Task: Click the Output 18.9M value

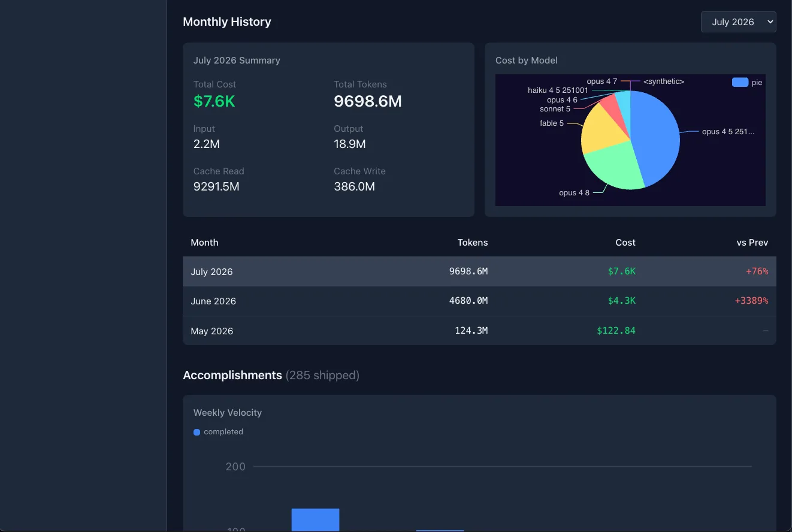Action: 350,144
